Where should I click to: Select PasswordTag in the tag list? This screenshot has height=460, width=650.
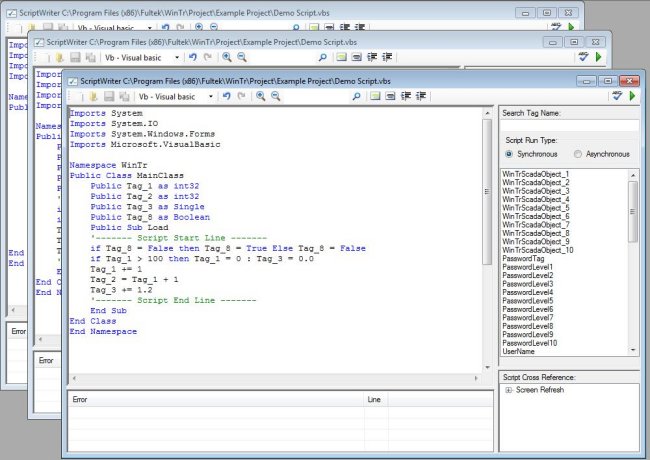click(x=524, y=258)
